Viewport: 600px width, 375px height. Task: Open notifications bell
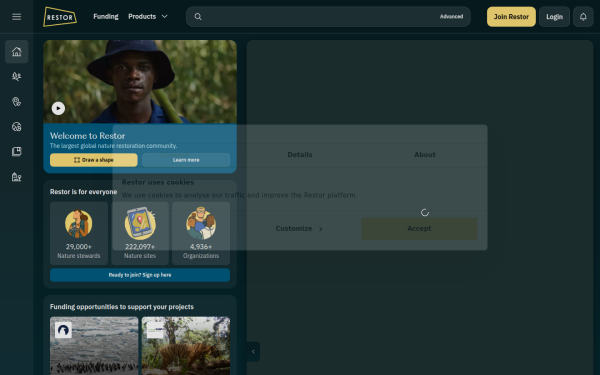tap(583, 16)
